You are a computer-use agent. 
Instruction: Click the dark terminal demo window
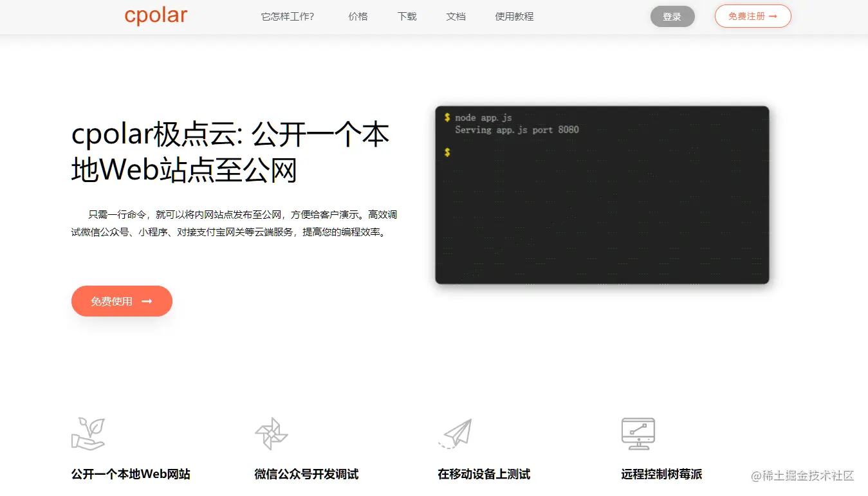click(602, 195)
